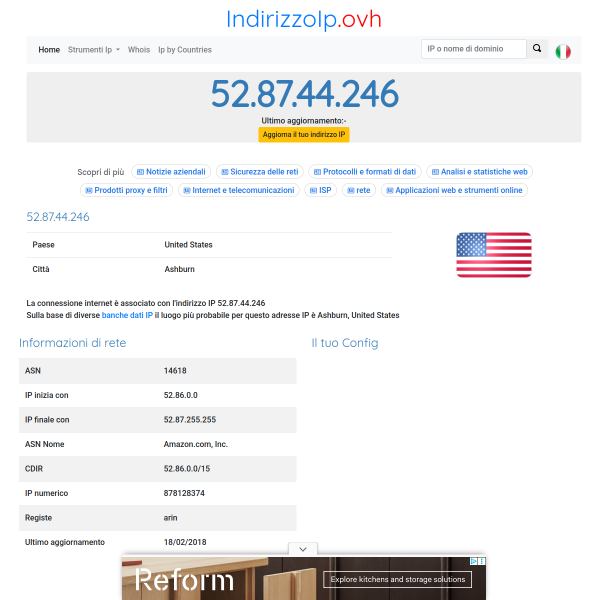Click the Informazioni di rete heading
The height and width of the screenshot is (600, 600).
tap(73, 343)
